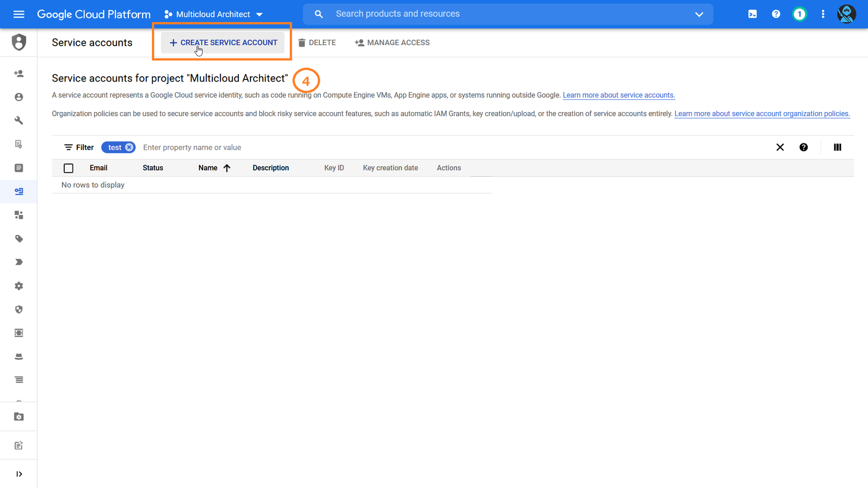Open the IAM page from sidebar

[x=19, y=74]
